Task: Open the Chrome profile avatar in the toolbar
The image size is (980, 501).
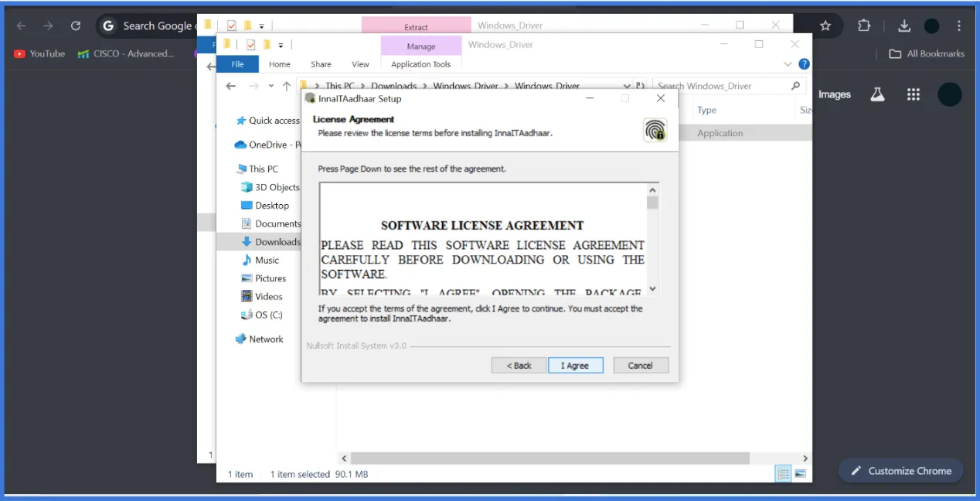Action: point(931,26)
